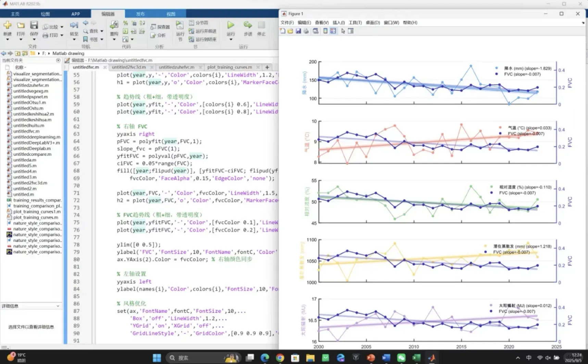
Task: Close the untitledzuhefvc.m editor tab
Action: point(200,67)
